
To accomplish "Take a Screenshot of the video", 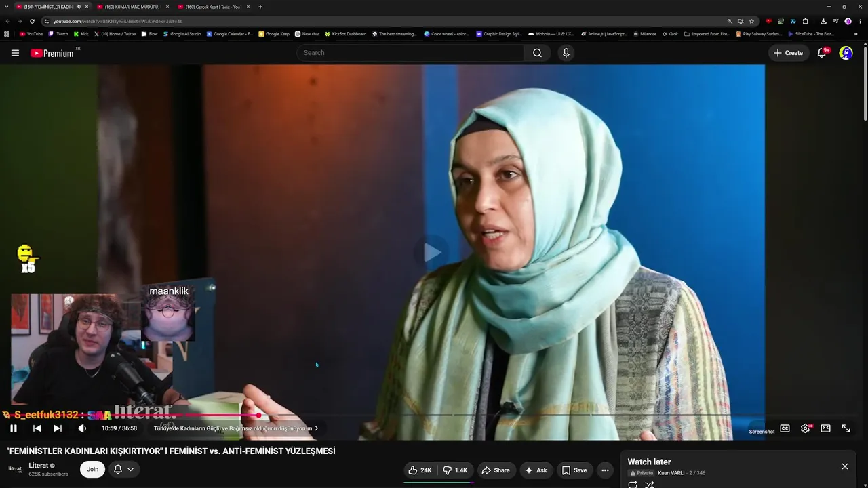I will pos(762,432).
